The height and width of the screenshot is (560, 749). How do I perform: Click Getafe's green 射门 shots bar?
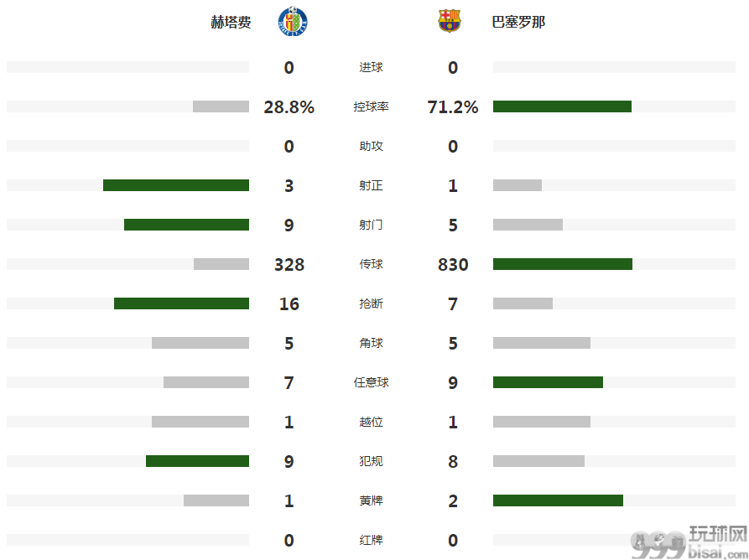186,225
